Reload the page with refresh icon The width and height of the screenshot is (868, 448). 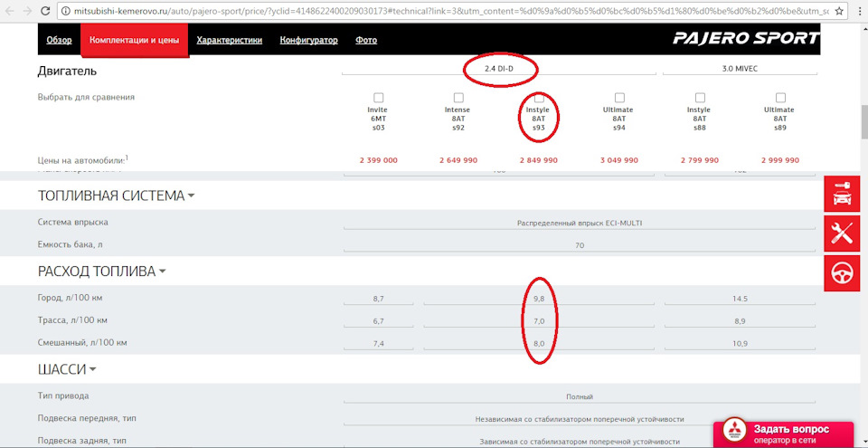pos(45,11)
